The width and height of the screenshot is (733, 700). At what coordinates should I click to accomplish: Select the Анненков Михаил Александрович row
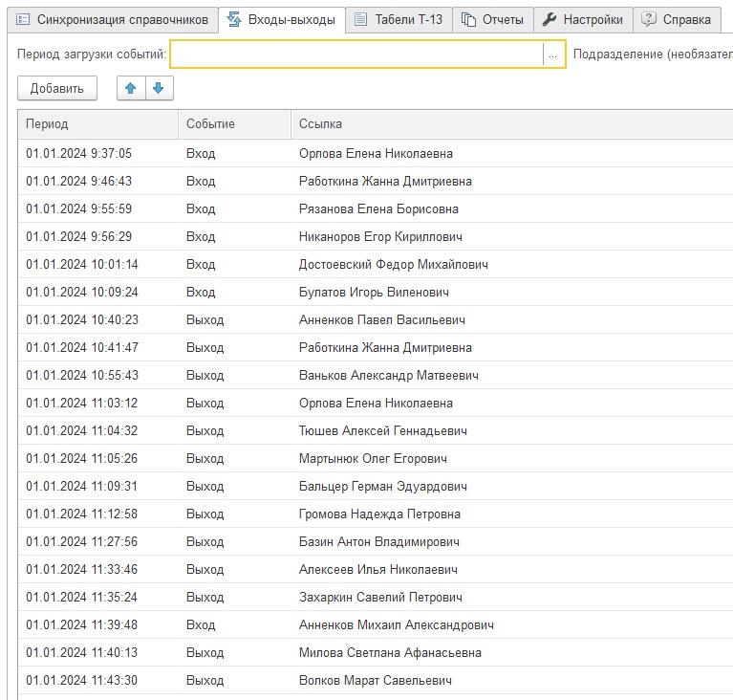pos(396,625)
